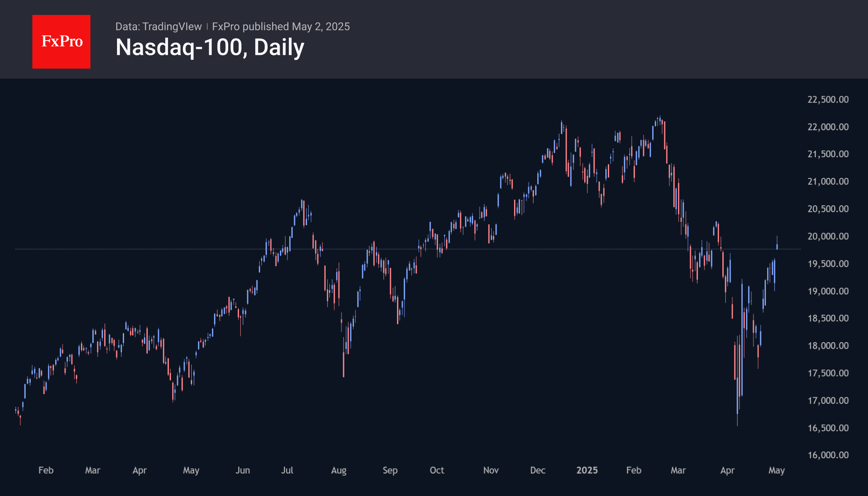Click the Data: TradingView source text

[158, 27]
